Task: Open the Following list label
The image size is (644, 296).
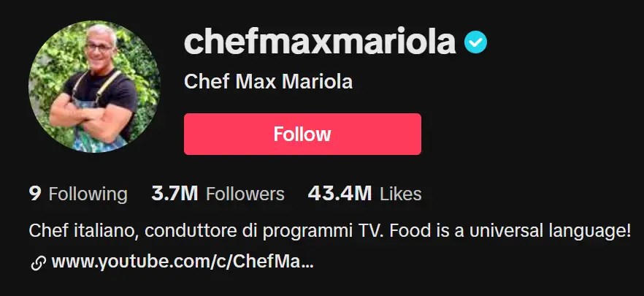Action: (x=88, y=194)
